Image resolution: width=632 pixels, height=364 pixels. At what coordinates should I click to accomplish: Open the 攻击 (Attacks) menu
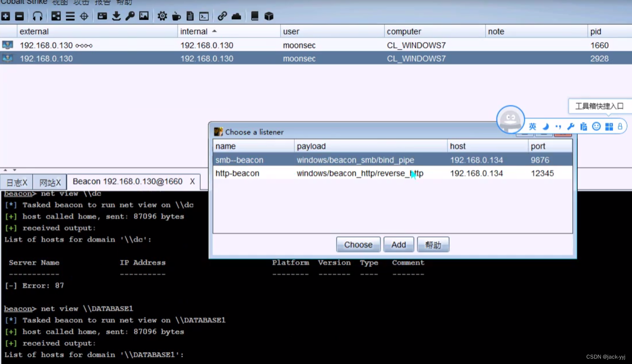tap(81, 2)
